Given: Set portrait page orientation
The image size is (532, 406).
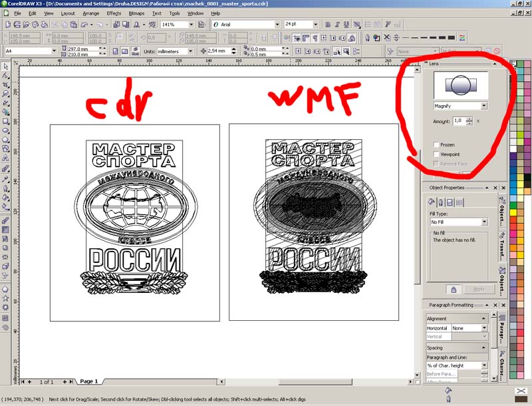Looking at the screenshot, I should click(115, 51).
